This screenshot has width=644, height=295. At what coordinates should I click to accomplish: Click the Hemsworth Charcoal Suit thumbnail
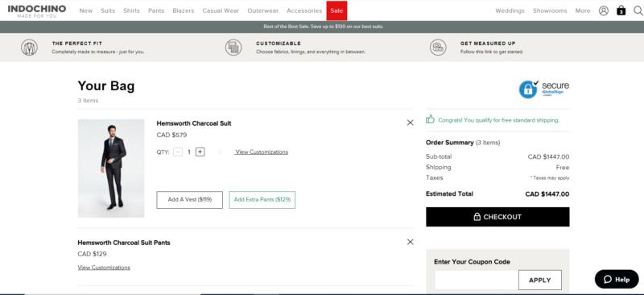pyautogui.click(x=111, y=168)
